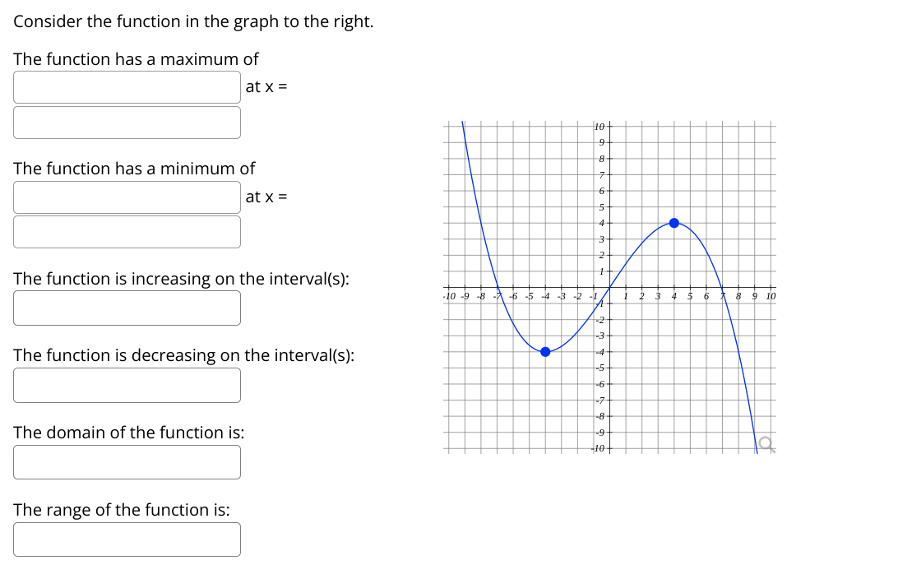The image size is (898, 588).
Task: Click the domain answer input field
Action: click(x=127, y=461)
